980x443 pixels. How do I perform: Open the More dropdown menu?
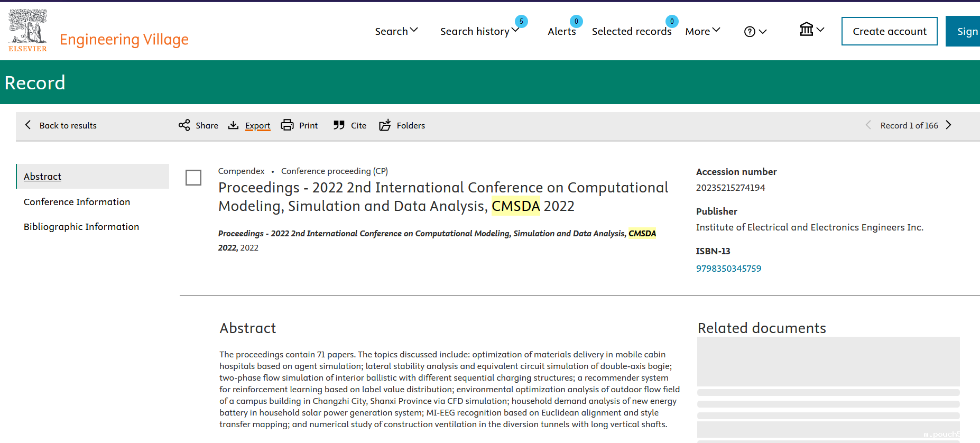click(x=702, y=31)
